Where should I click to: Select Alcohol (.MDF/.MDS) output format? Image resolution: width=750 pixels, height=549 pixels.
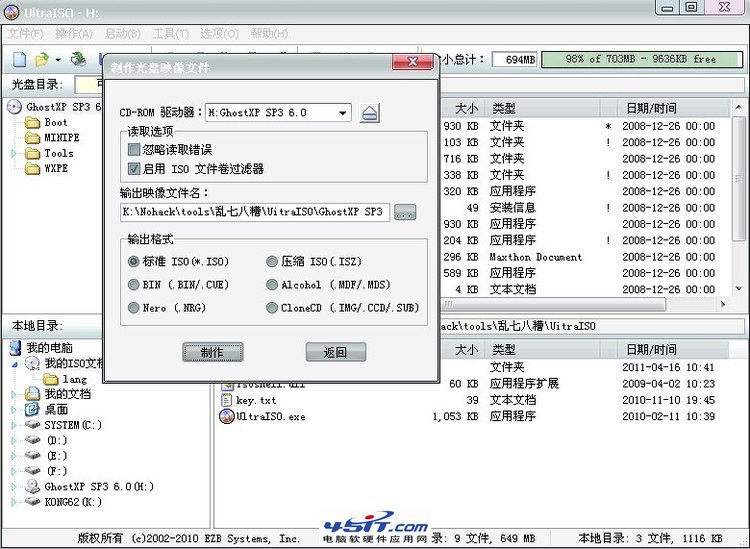tap(272, 285)
